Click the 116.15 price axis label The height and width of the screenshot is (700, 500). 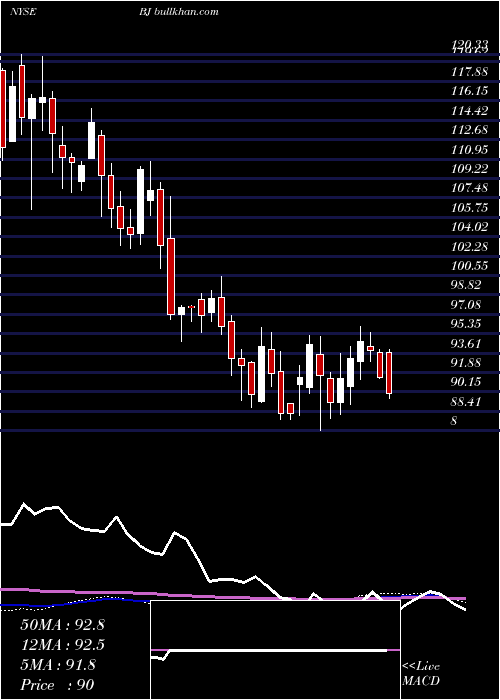469,92
